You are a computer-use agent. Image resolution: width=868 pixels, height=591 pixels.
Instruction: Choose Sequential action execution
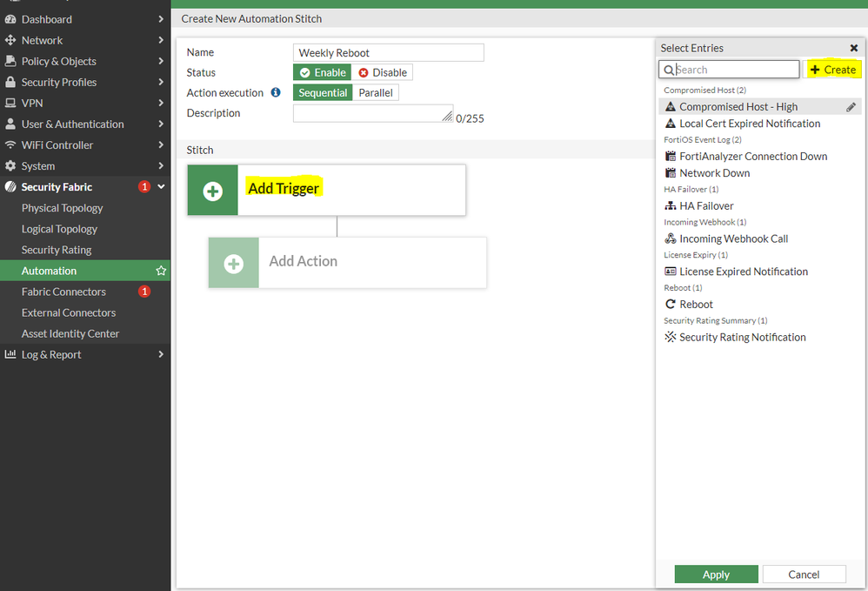323,92
